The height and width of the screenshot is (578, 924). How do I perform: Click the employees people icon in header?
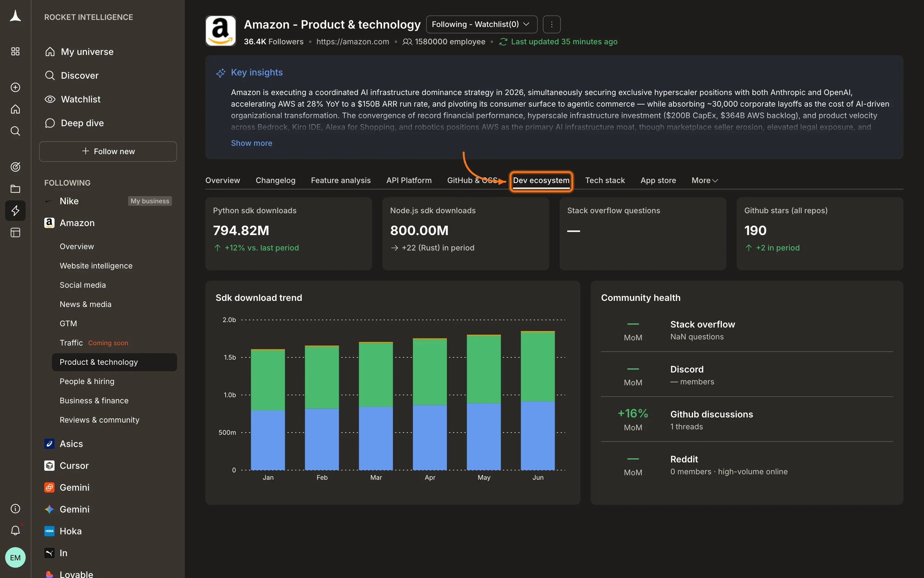[407, 42]
